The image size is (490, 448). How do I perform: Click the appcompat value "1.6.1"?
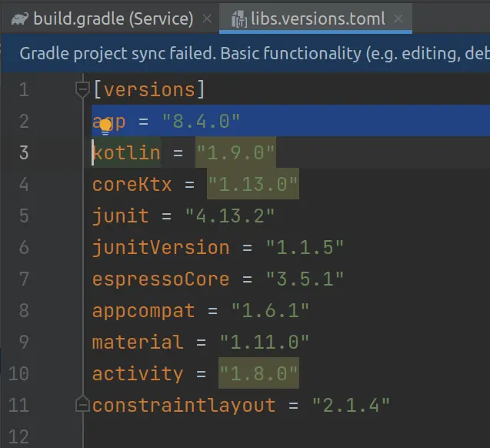(270, 310)
